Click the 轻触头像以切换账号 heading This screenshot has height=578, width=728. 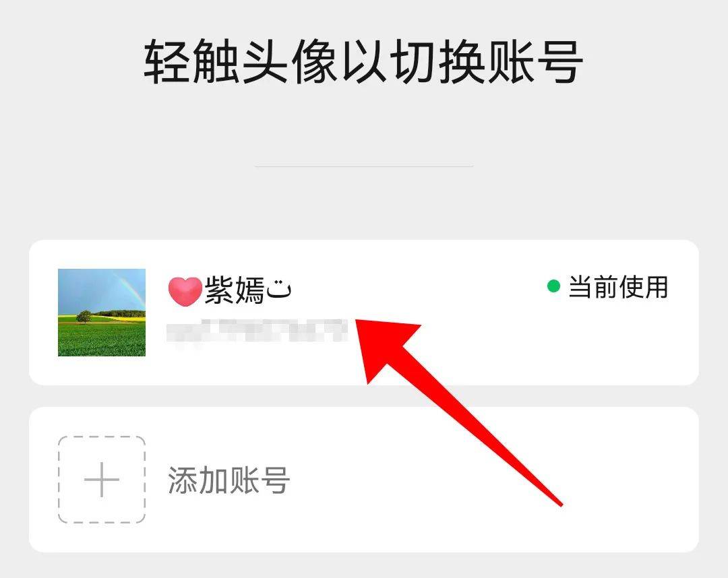[363, 62]
